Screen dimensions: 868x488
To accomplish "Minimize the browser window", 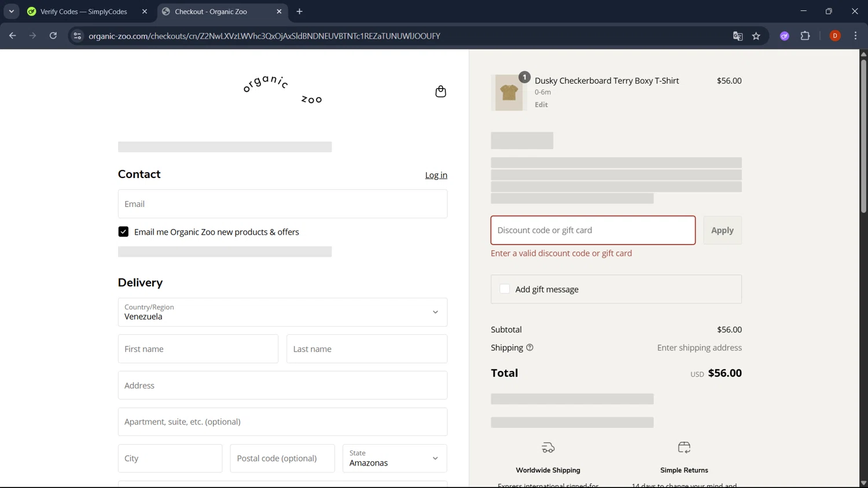I will (x=803, y=11).
